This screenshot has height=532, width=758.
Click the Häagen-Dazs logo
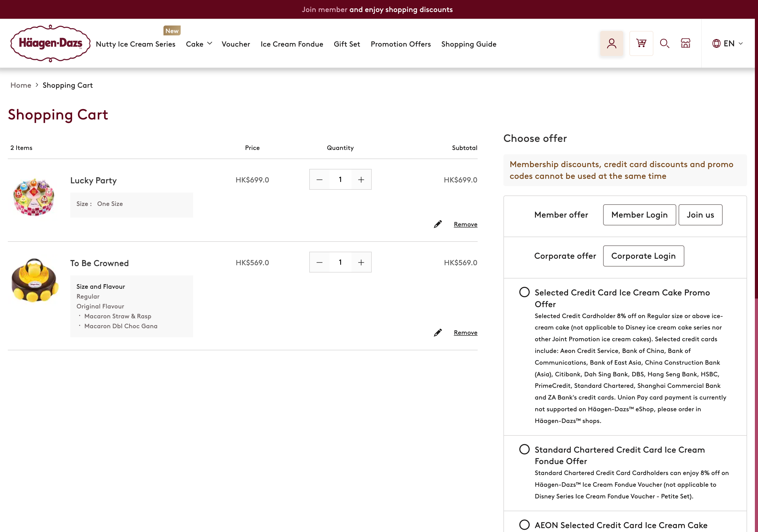50,43
